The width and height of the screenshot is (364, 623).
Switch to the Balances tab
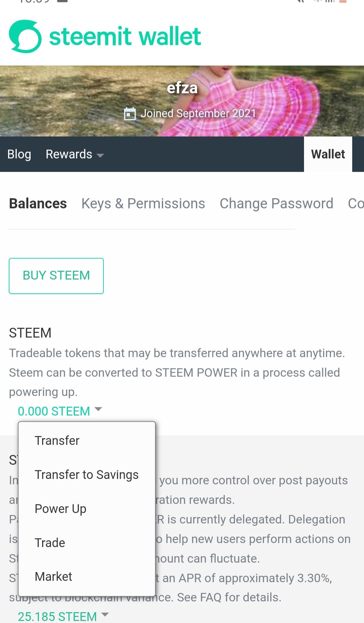click(38, 204)
